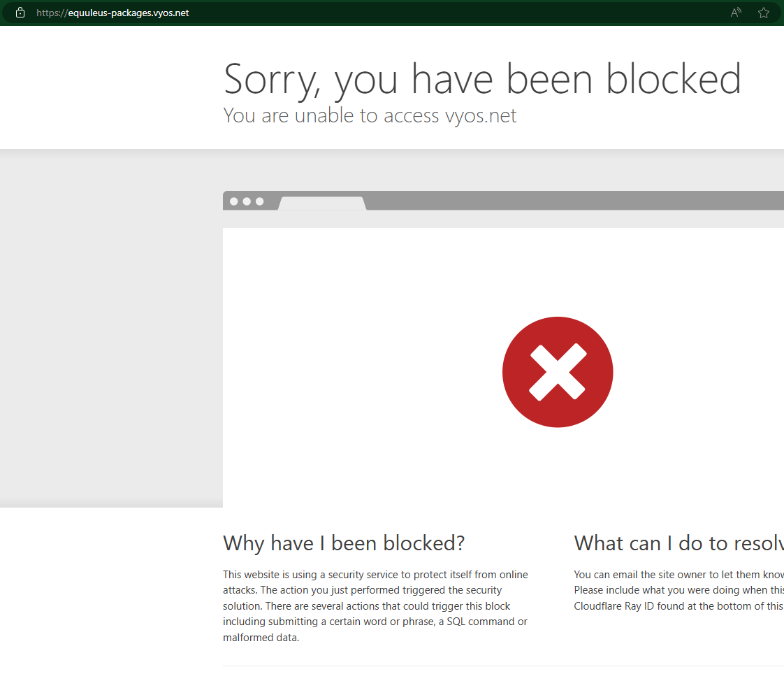
Task: Click the "malformed data." text
Action: [x=261, y=638]
